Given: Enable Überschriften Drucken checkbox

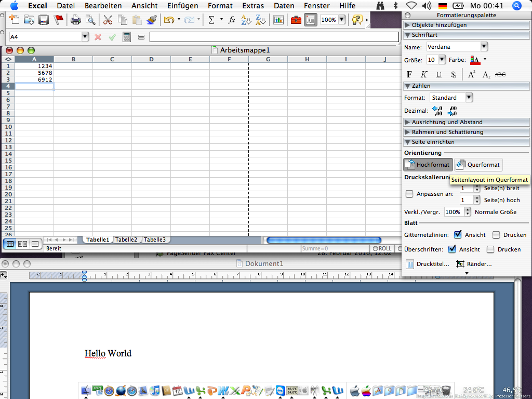Looking at the screenshot, I should pyautogui.click(x=490, y=249).
